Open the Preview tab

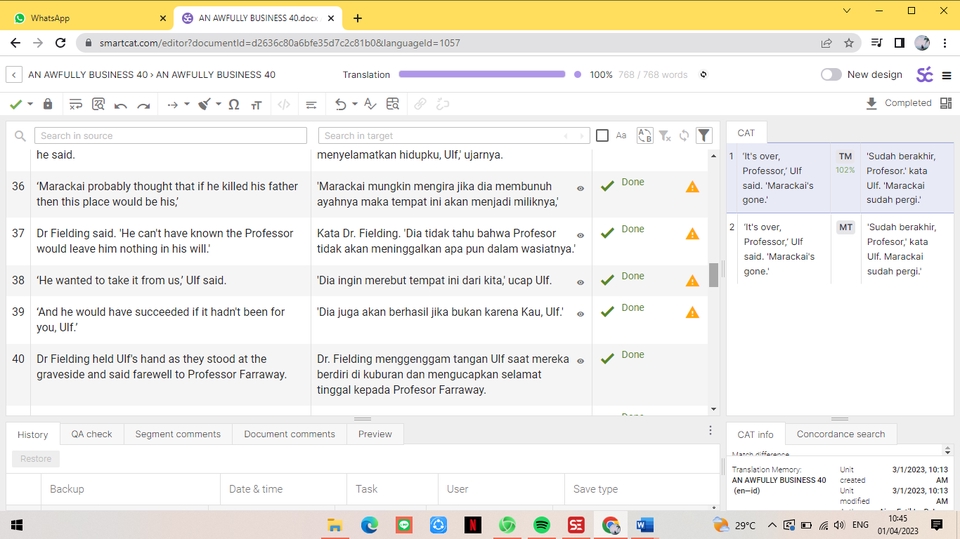[375, 434]
